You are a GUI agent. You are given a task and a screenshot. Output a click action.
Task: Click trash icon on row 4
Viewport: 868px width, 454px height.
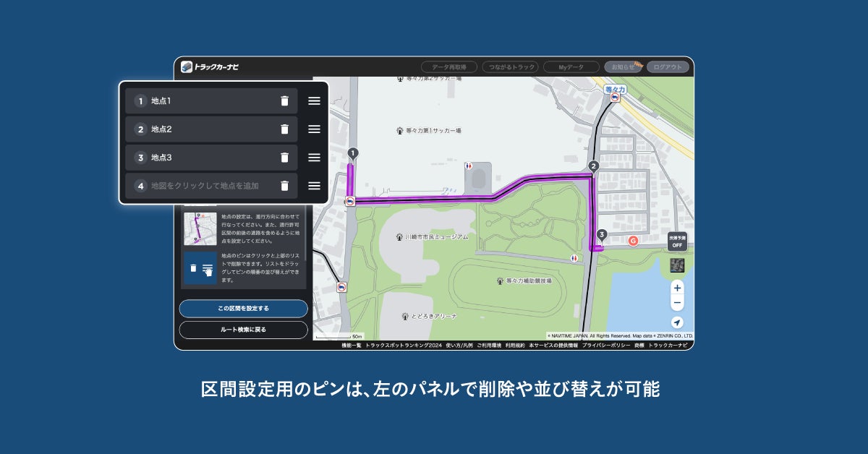[284, 186]
